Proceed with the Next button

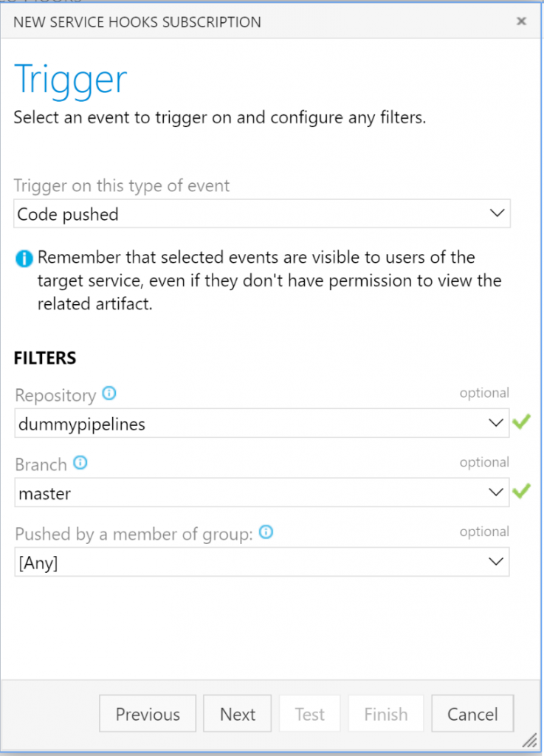238,714
